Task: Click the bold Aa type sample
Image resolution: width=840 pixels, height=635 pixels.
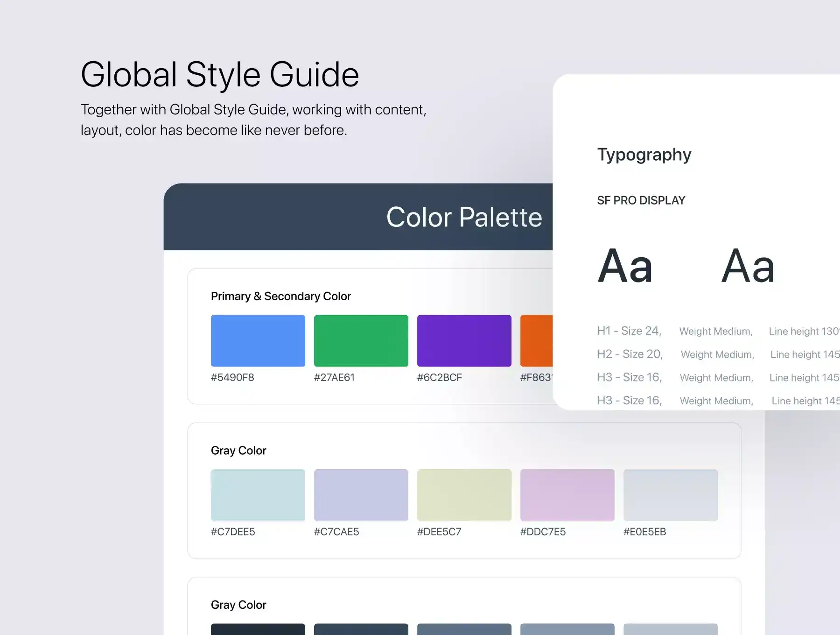Action: click(x=625, y=266)
